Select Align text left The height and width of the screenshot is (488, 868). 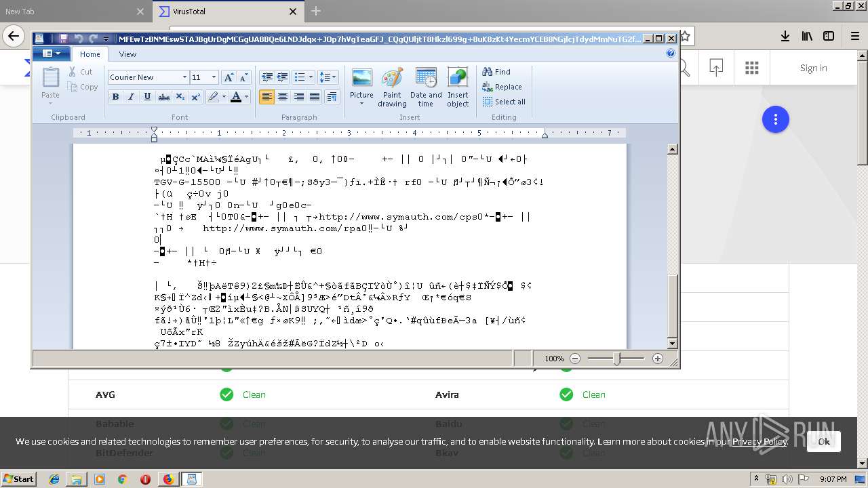(x=267, y=97)
